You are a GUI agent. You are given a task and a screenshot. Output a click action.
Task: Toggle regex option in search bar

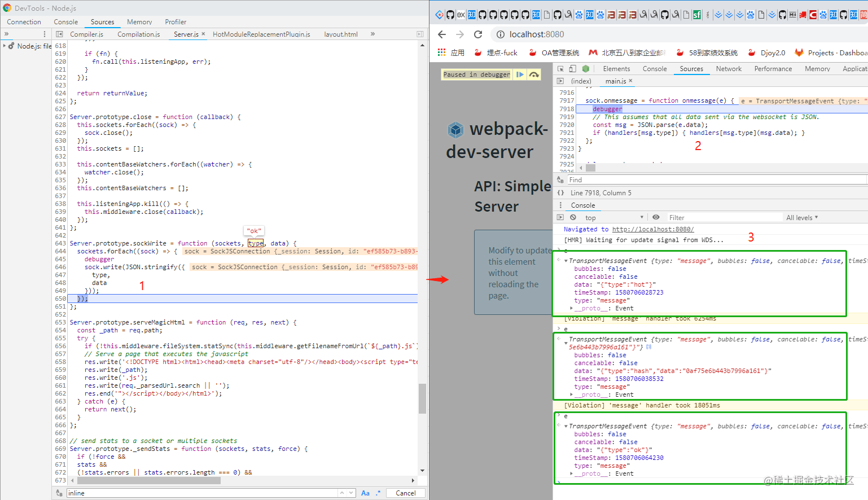click(378, 493)
